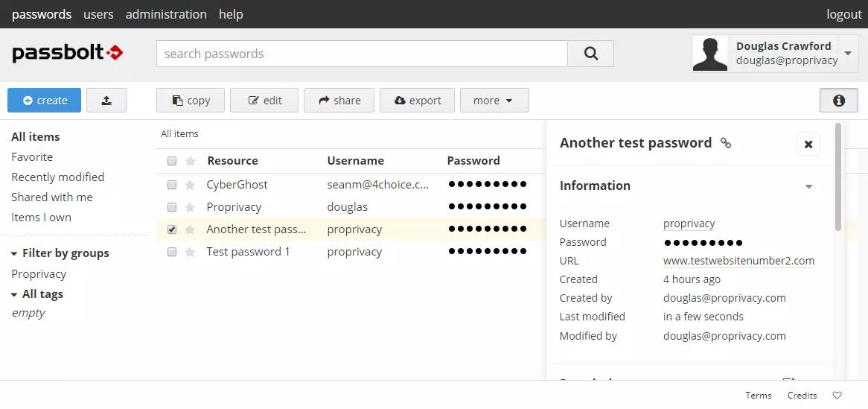This screenshot has height=409, width=868.
Task: Click the export button
Action: [x=417, y=101]
